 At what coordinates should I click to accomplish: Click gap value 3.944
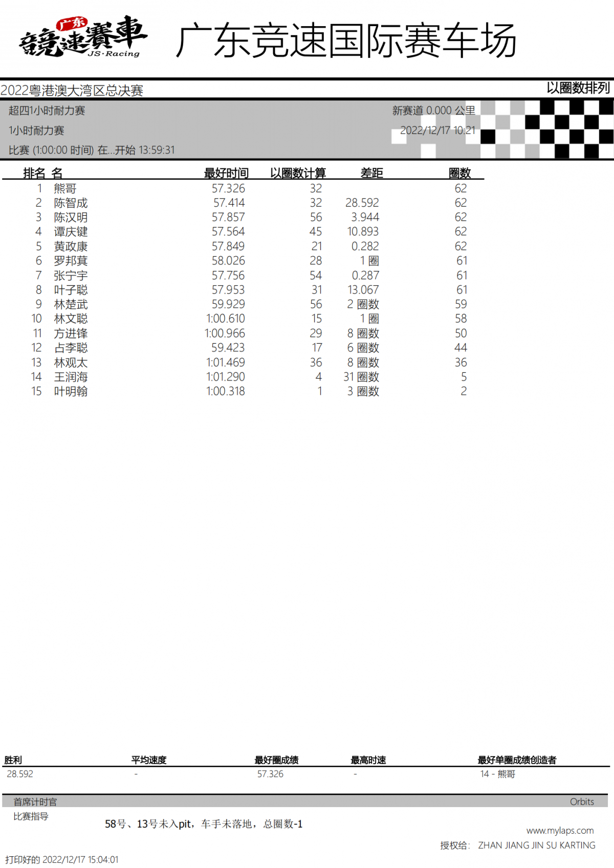[365, 217]
